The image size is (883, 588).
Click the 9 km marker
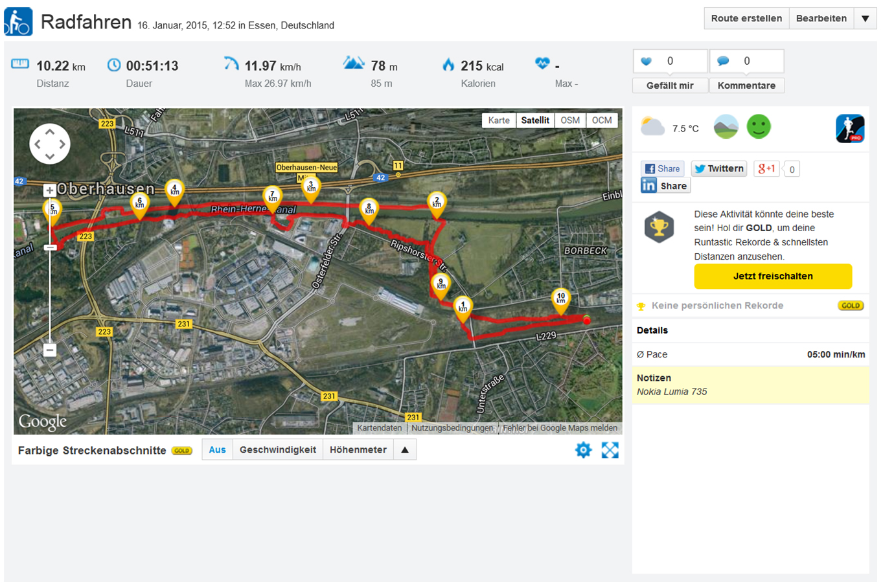point(441,288)
